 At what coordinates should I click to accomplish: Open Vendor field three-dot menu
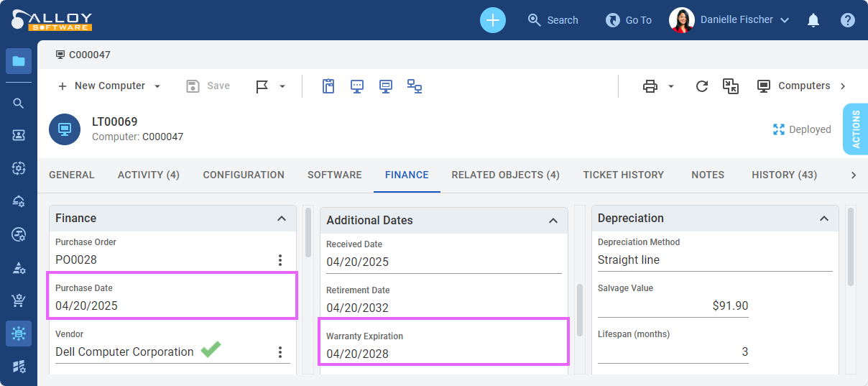click(280, 352)
